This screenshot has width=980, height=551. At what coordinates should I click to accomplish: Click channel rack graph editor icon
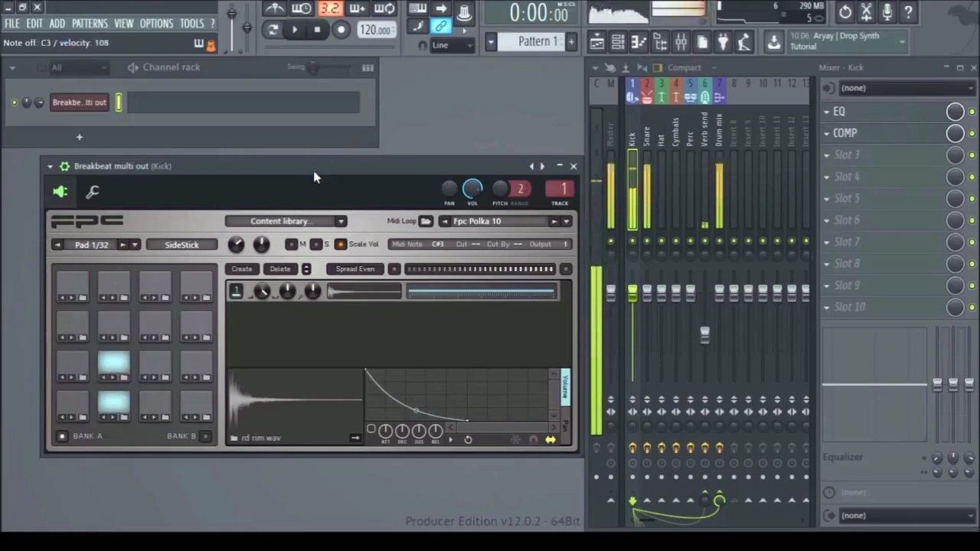point(368,67)
